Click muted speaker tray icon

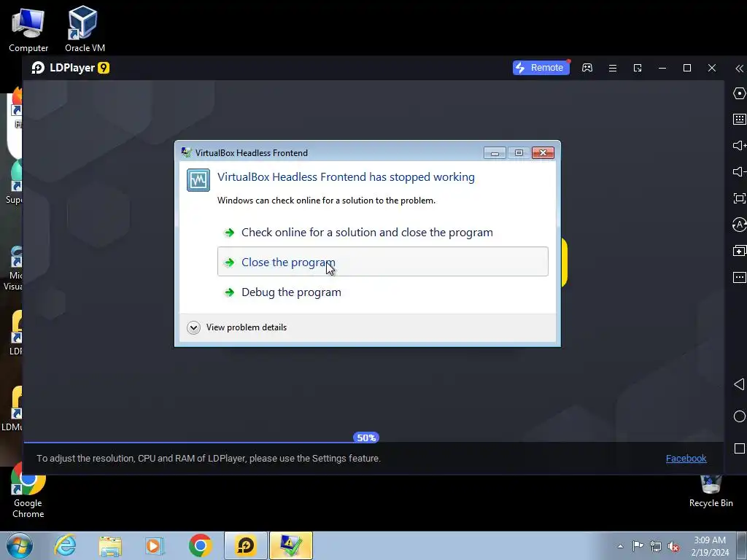(673, 546)
